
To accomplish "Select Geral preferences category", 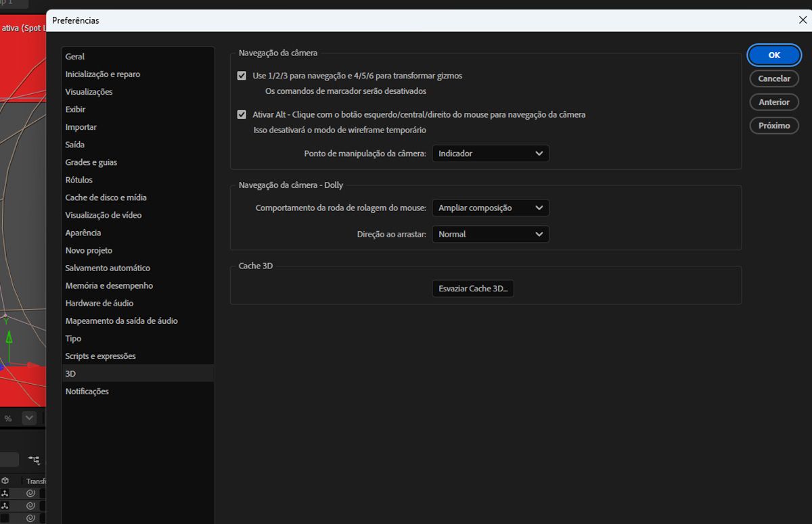I will [137, 57].
